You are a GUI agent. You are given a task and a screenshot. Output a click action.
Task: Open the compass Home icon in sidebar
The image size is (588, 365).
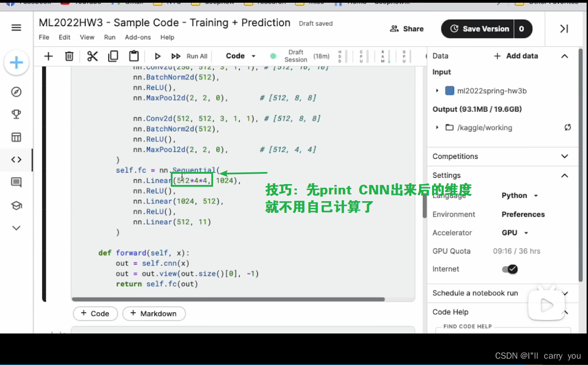tap(16, 92)
